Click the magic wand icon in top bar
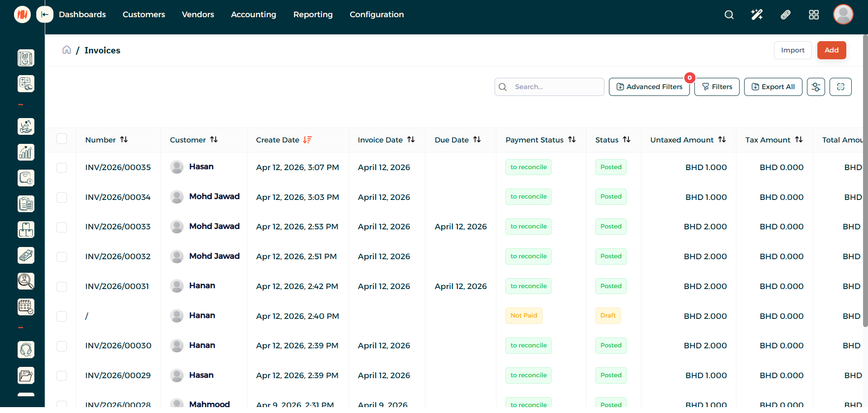Image resolution: width=868 pixels, height=413 pixels. tap(757, 15)
